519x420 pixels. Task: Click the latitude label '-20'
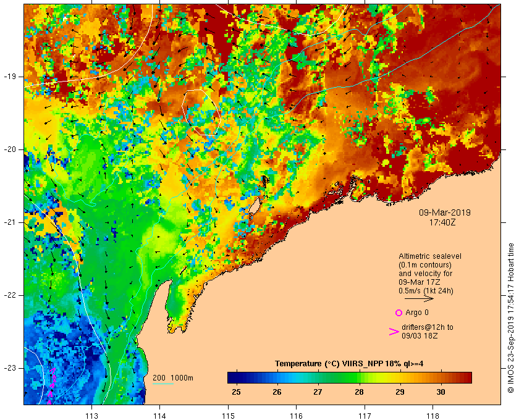click(9, 149)
